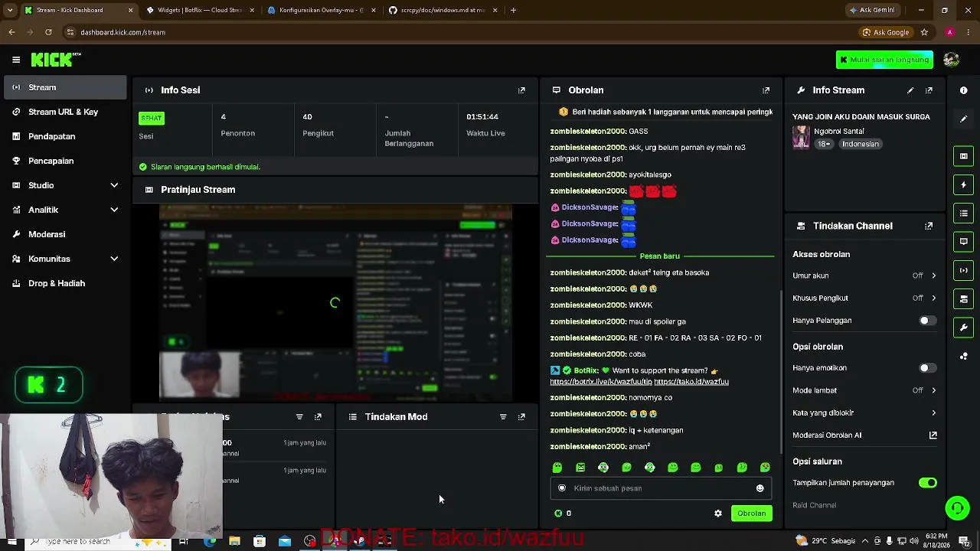Click the Ask Gemini button
The height and width of the screenshot is (551, 980).
[x=872, y=10]
